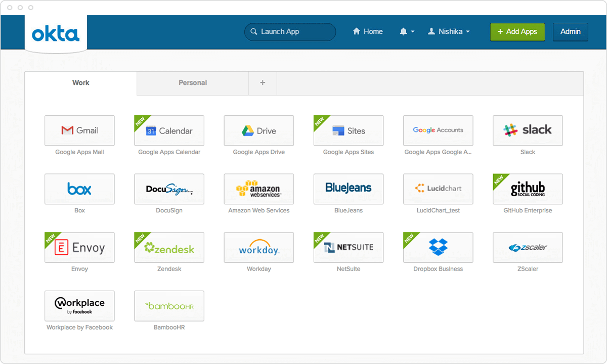Add a new tab with plus
This screenshot has height=364, width=607.
click(x=263, y=83)
